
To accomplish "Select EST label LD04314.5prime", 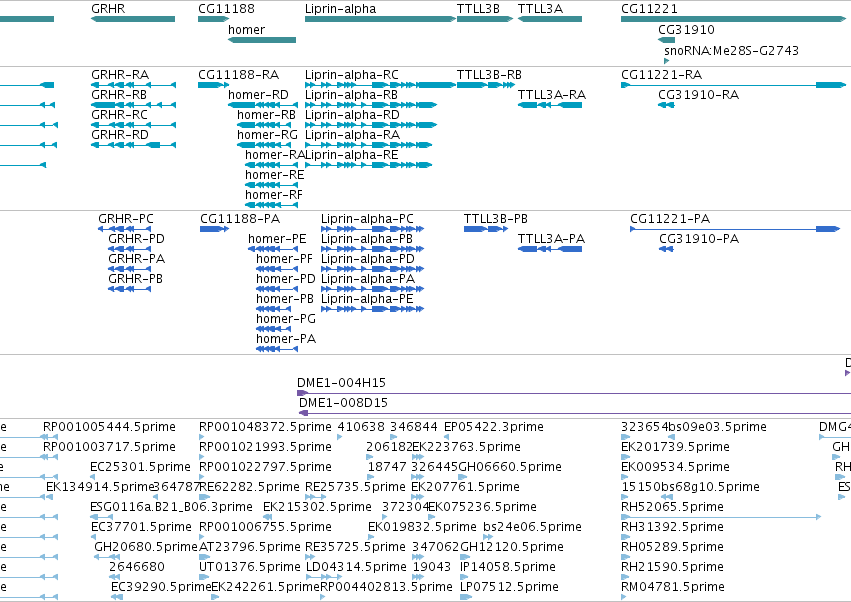I will tap(357, 567).
